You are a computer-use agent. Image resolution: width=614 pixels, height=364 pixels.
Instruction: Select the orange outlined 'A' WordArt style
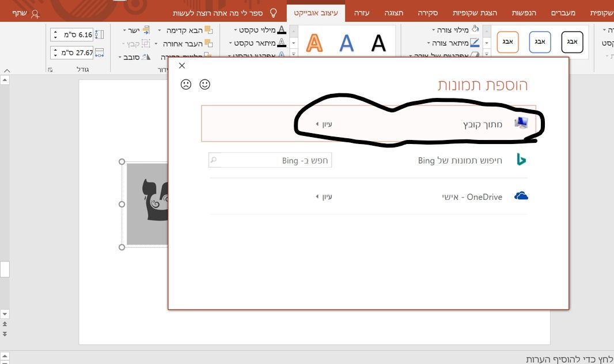coord(314,43)
